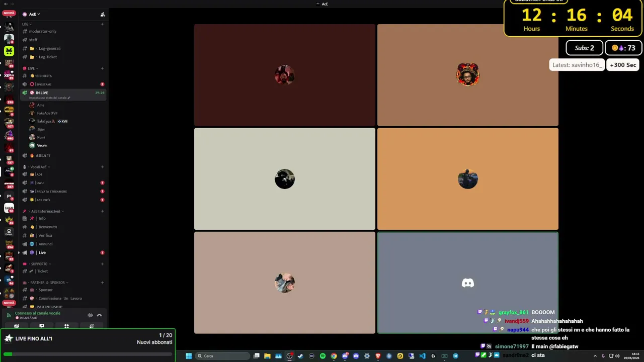Viewport: 644px width, 362px height.
Task: Toggle the camera button in voice panel
Action: [x=17, y=326]
